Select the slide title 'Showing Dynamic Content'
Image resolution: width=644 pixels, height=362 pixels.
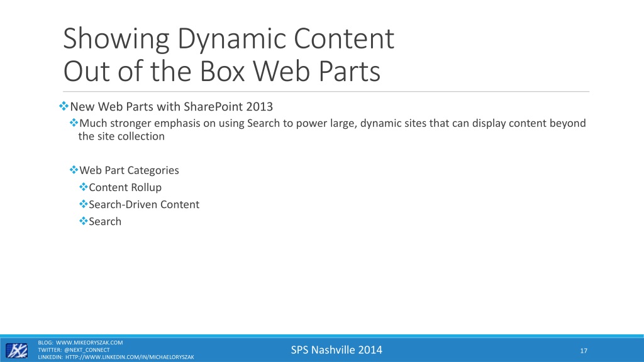tap(228, 38)
